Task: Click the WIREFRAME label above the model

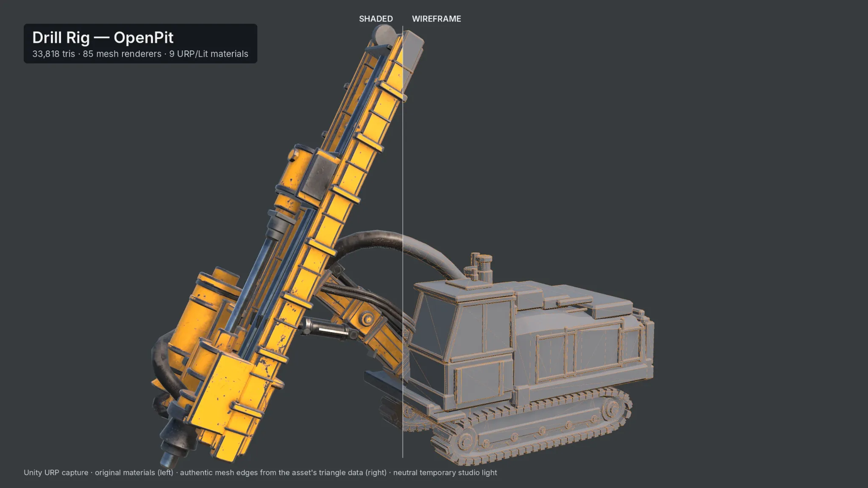Action: (436, 19)
